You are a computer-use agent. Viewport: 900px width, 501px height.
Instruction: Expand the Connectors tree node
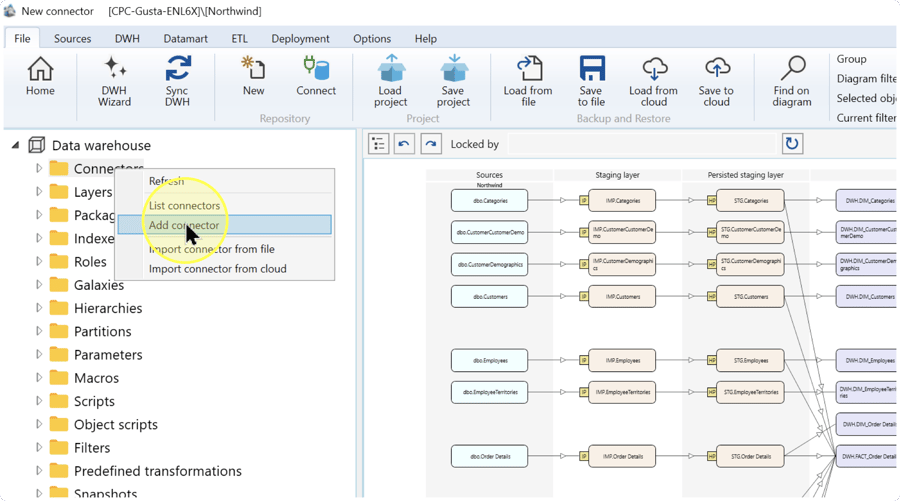coord(38,168)
